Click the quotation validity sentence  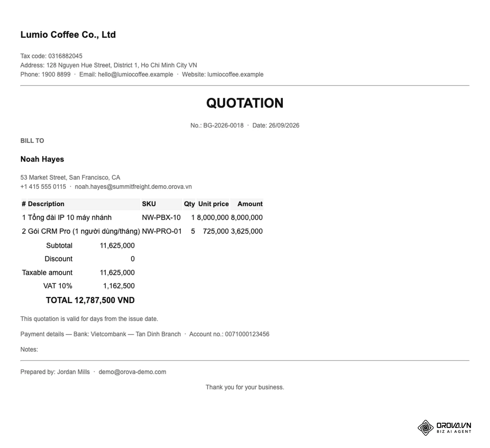(89, 319)
